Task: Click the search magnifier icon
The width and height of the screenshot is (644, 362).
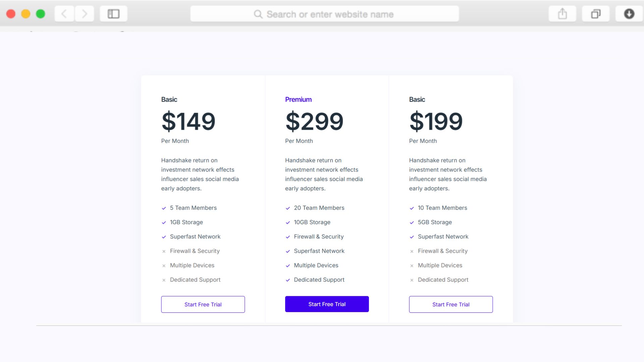Action: coord(258,14)
